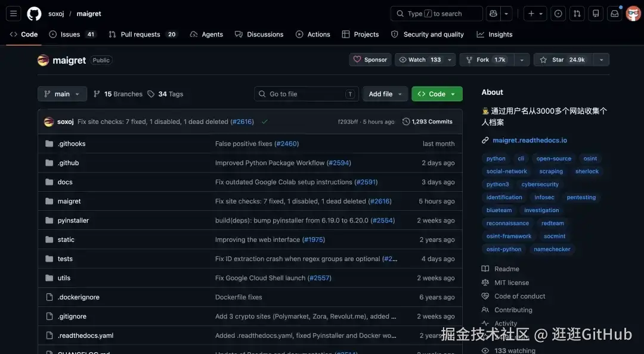The height and width of the screenshot is (354, 644).
Task: Star the maigret repository
Action: (x=562, y=60)
